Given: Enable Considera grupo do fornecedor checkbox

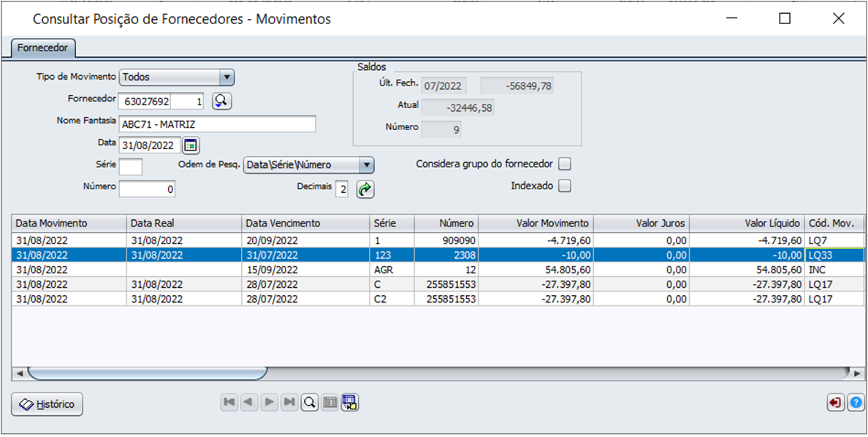Looking at the screenshot, I should click(x=565, y=164).
